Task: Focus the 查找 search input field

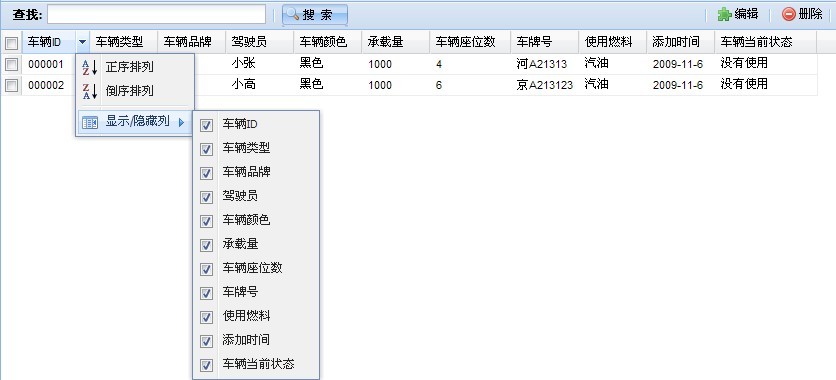Action: pyautogui.click(x=156, y=14)
